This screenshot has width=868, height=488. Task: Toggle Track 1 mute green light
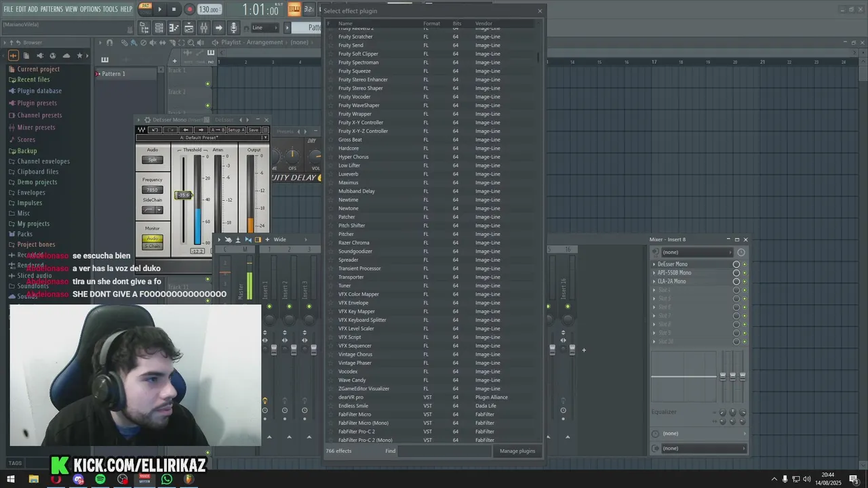(x=208, y=84)
